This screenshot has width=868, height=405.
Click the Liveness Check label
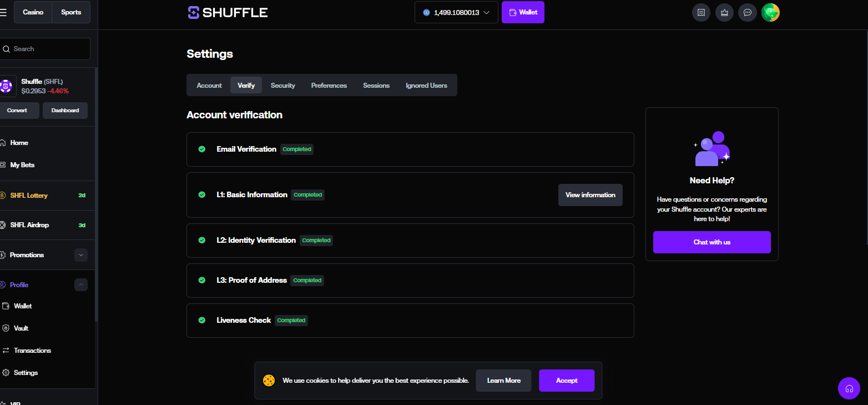click(x=244, y=320)
